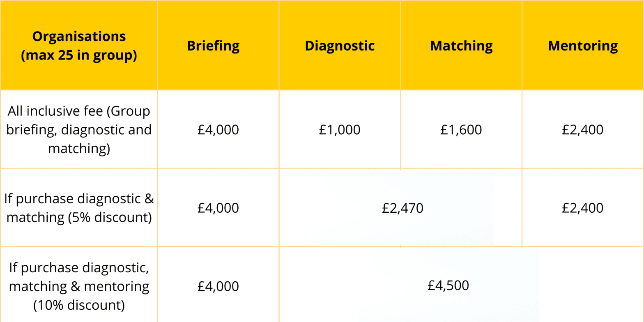Click the '(max 25 in group)' subtitle text

click(x=79, y=55)
